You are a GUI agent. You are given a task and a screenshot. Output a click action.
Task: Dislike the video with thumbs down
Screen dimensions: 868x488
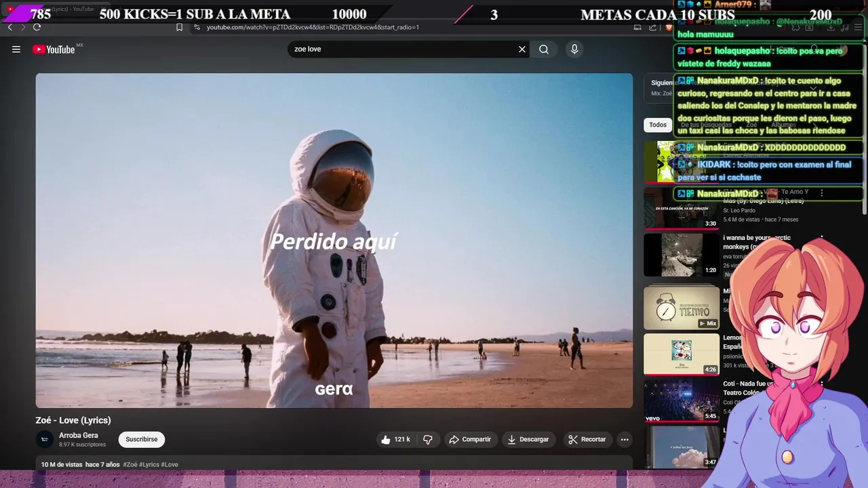tap(428, 439)
